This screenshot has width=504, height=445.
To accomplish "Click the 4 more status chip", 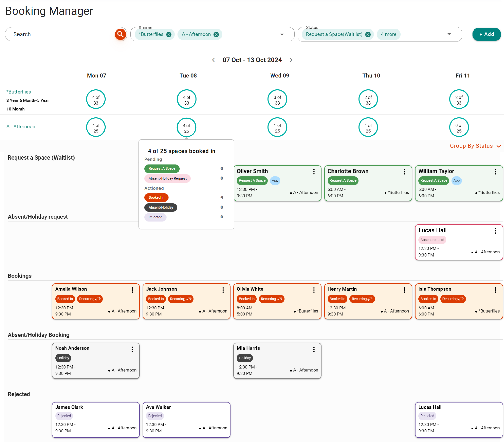I will tap(389, 34).
